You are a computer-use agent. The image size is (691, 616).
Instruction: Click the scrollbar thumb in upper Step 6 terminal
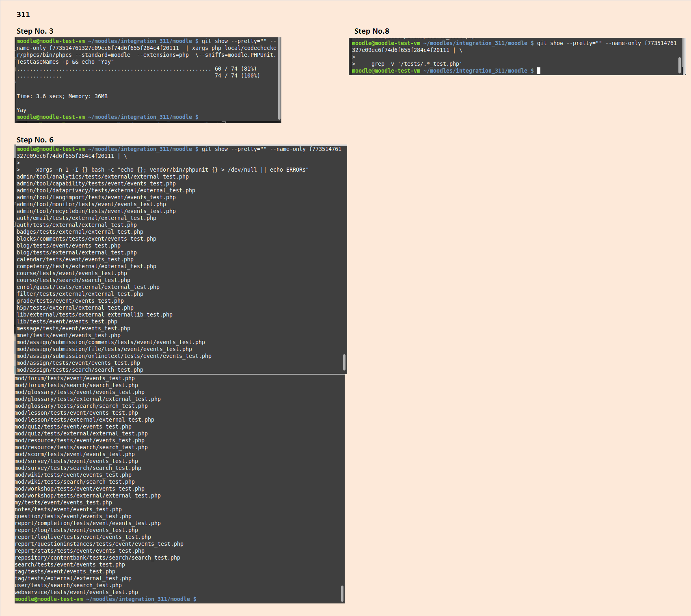[344, 362]
